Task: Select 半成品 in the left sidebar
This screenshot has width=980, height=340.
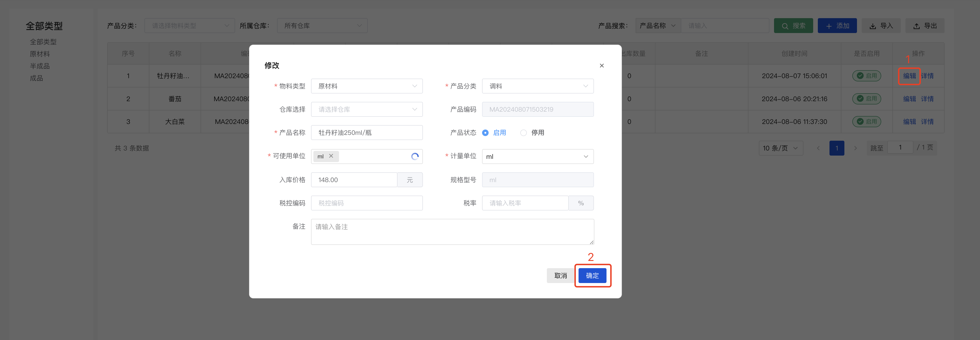Action: (40, 66)
